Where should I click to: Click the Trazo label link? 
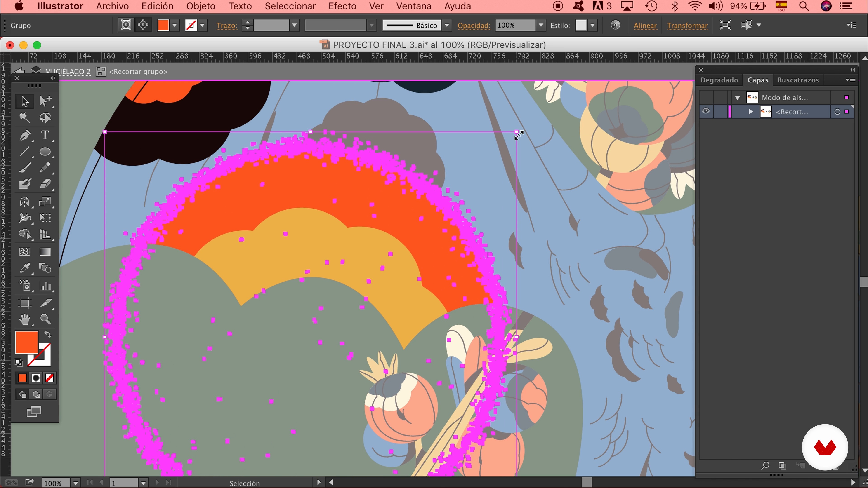pos(227,26)
